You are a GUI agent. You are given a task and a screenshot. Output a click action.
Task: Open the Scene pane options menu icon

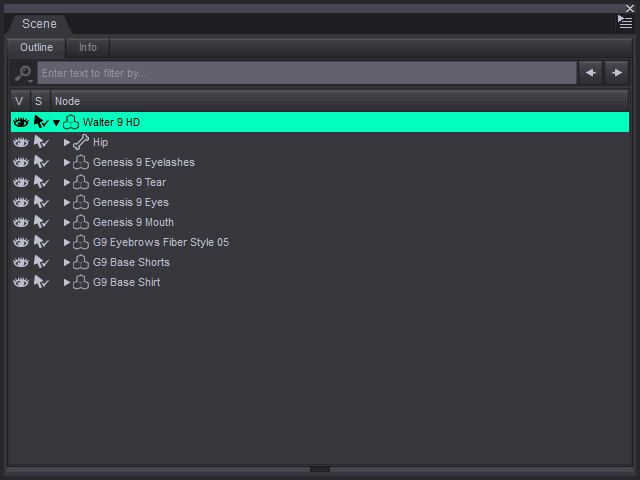pos(624,22)
